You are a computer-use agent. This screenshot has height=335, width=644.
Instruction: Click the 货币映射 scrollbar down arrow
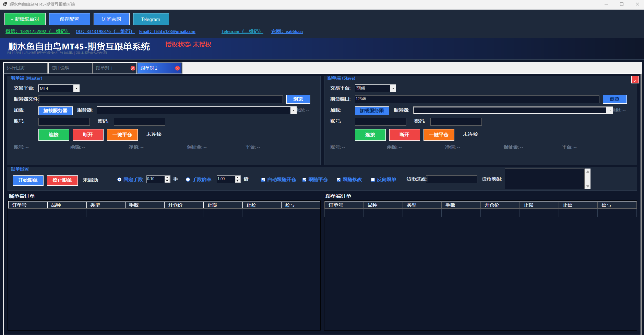click(588, 186)
